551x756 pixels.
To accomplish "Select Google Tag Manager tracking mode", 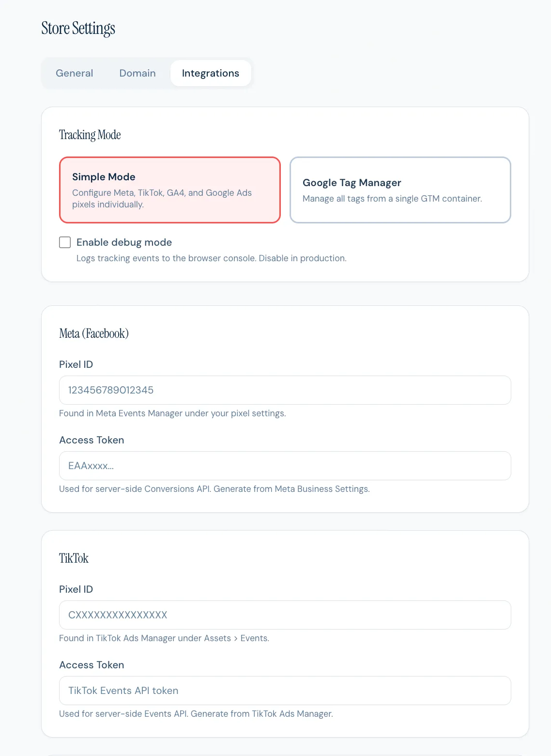I will coord(400,190).
